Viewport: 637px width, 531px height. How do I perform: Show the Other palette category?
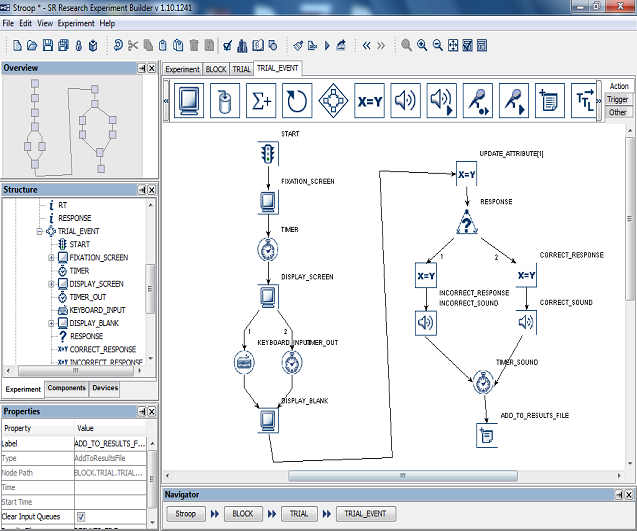[x=618, y=112]
